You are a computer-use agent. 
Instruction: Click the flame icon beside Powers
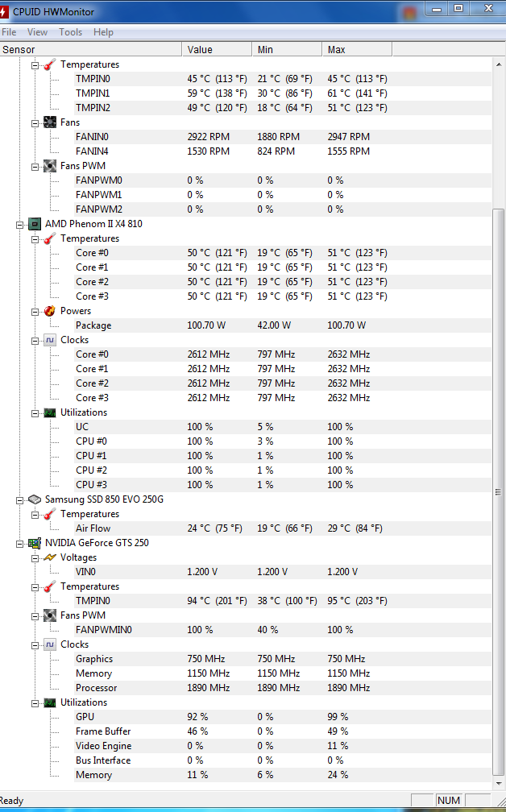[50, 311]
